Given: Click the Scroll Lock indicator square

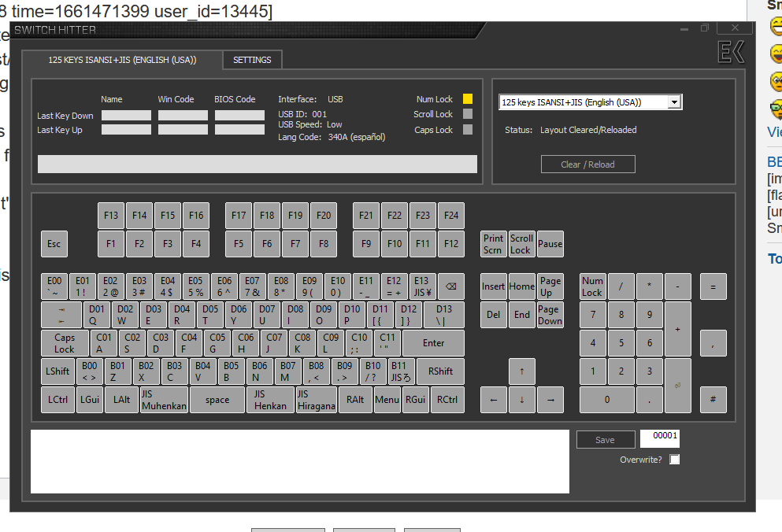Looking at the screenshot, I should [468, 114].
